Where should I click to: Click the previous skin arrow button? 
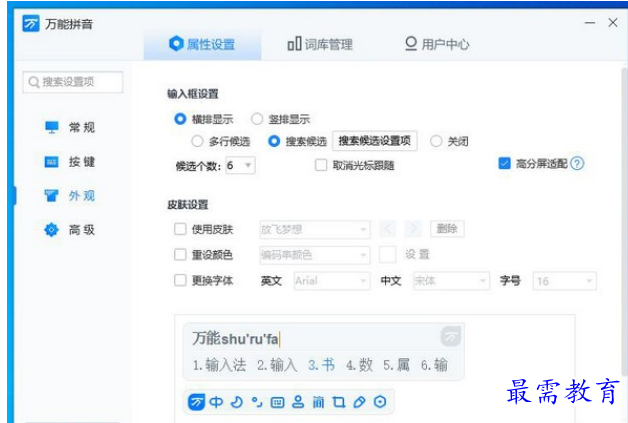click(x=388, y=229)
